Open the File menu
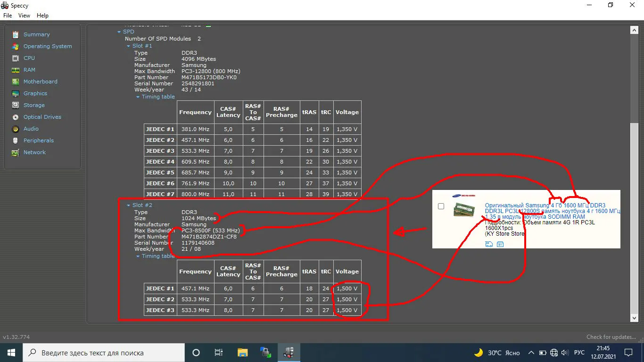Viewport: 644px width, 362px height. (x=8, y=16)
